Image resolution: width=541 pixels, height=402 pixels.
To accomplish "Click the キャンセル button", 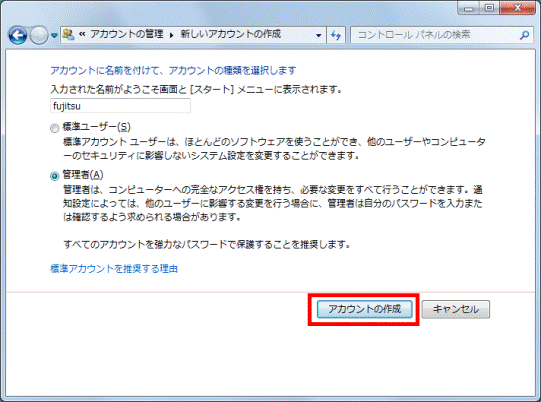I will 456,309.
